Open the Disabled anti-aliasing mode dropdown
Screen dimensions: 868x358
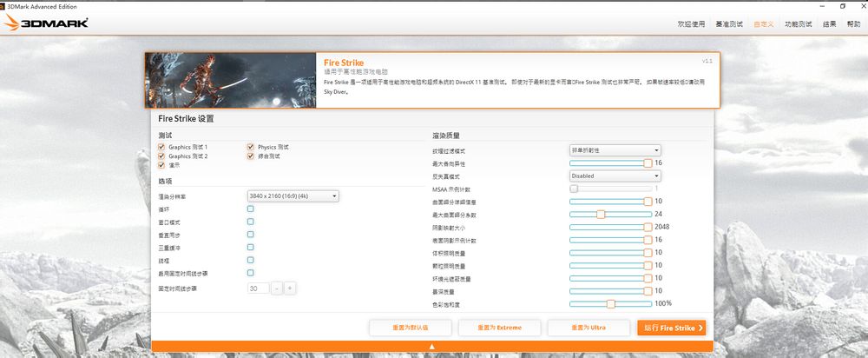pyautogui.click(x=615, y=176)
